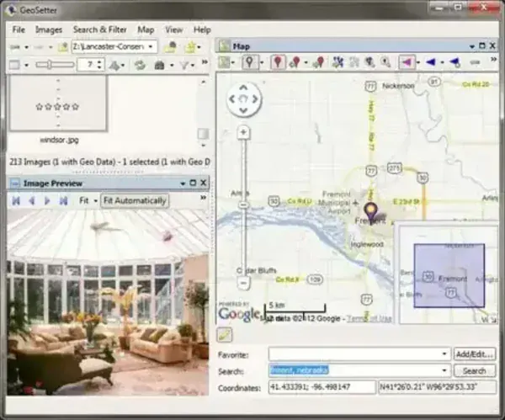This screenshot has height=420, width=505.
Task: Click the filter funnel icon
Action: click(x=184, y=66)
